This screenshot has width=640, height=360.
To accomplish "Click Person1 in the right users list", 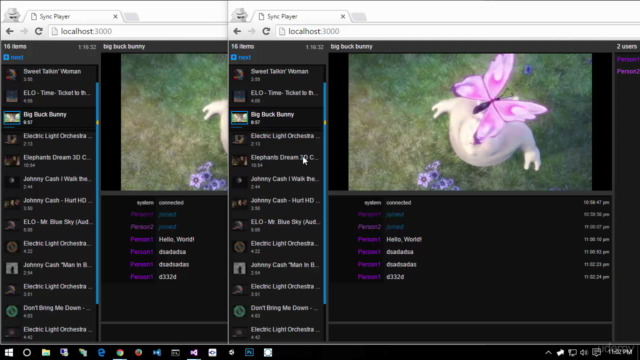I will [628, 59].
